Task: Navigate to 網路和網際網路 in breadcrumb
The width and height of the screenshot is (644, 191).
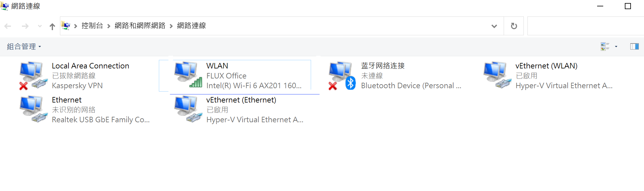Action: click(x=140, y=26)
